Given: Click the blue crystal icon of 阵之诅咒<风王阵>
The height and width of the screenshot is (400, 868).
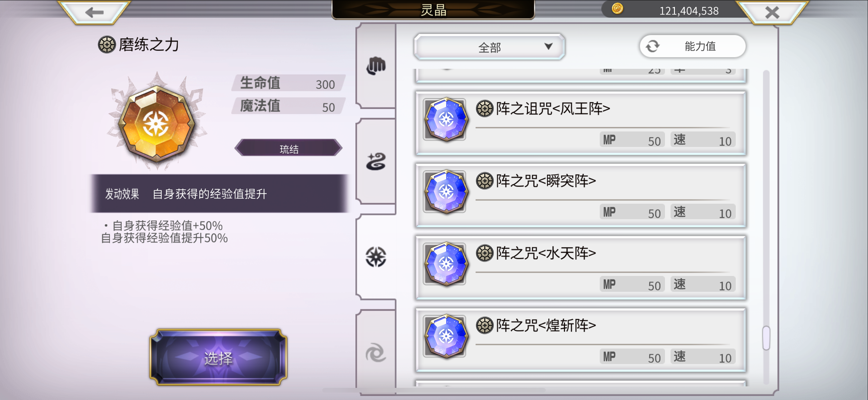Looking at the screenshot, I should (x=446, y=119).
